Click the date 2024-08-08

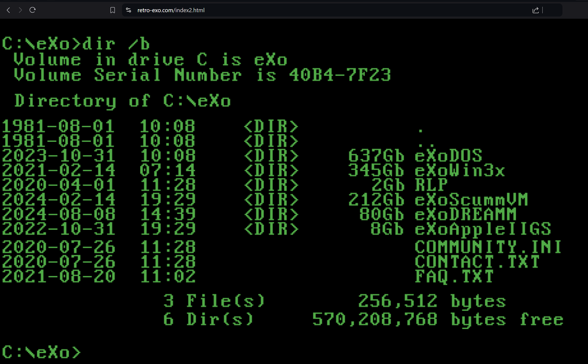point(58,214)
